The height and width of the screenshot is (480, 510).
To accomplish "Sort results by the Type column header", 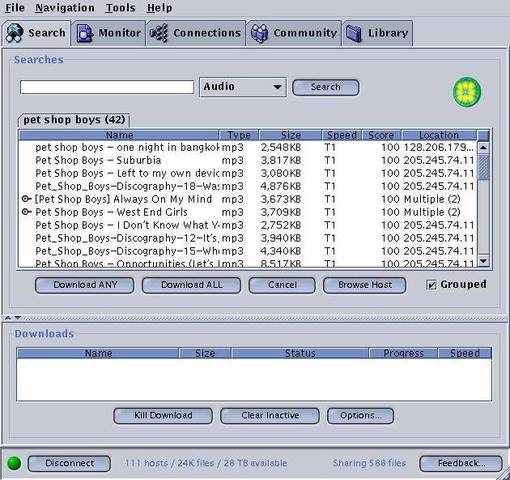I will 239,135.
